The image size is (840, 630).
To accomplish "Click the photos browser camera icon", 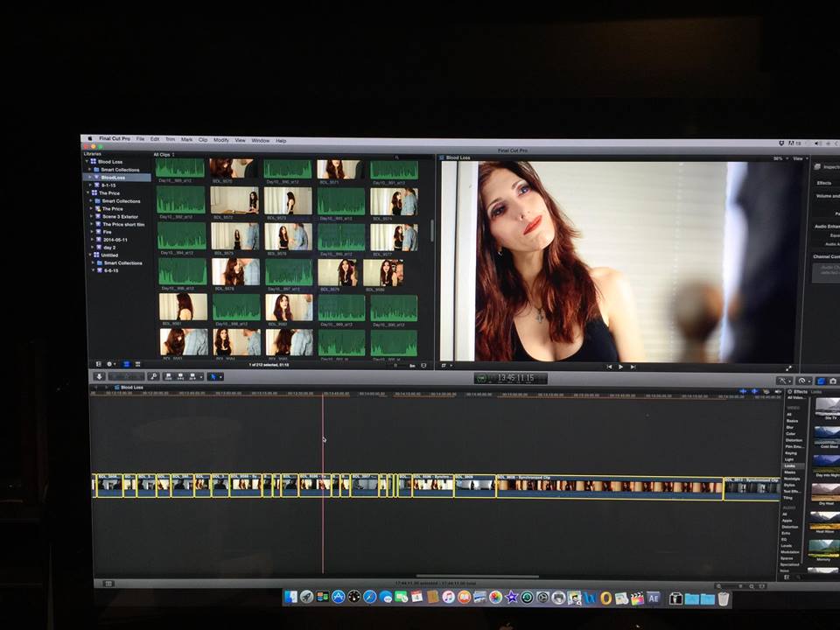I will pos(833,381).
